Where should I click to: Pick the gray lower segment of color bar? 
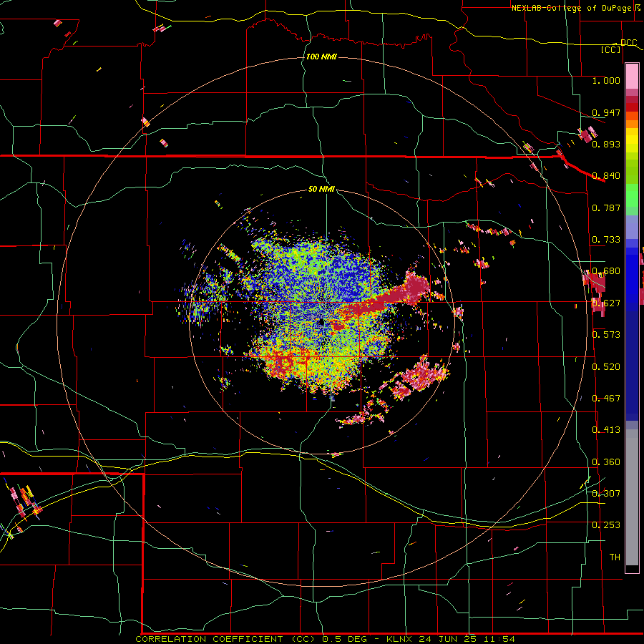632,497
